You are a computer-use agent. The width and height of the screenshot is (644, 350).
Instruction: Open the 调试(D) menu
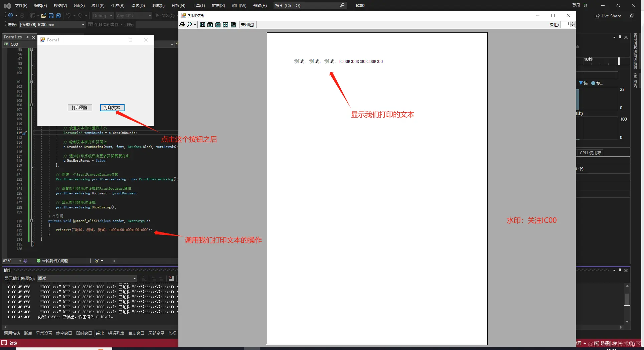(x=138, y=6)
